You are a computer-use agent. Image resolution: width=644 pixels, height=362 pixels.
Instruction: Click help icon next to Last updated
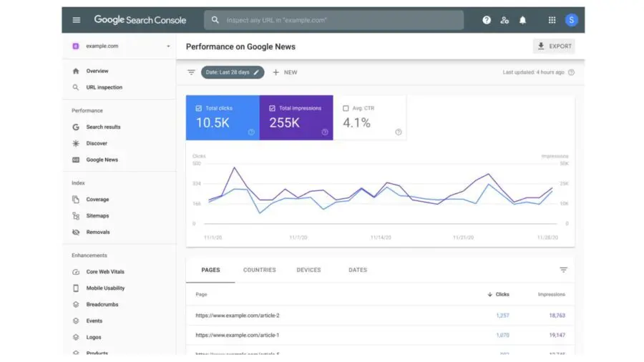click(x=571, y=72)
